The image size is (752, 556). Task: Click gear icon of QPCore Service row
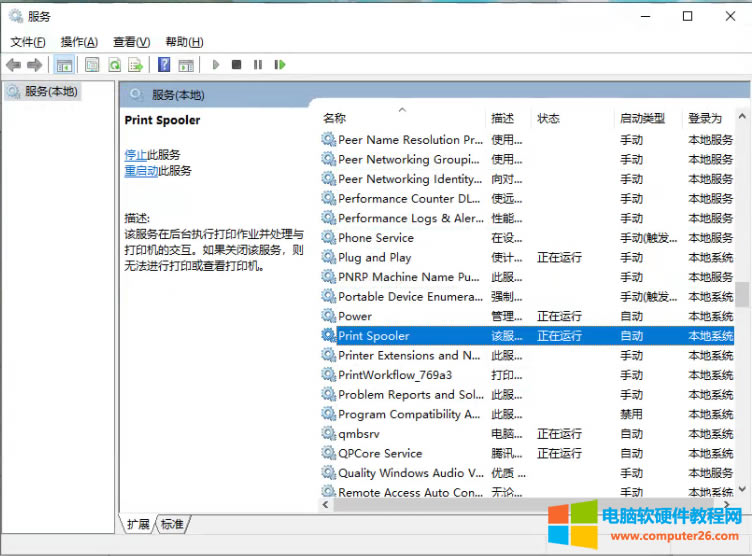(x=329, y=453)
